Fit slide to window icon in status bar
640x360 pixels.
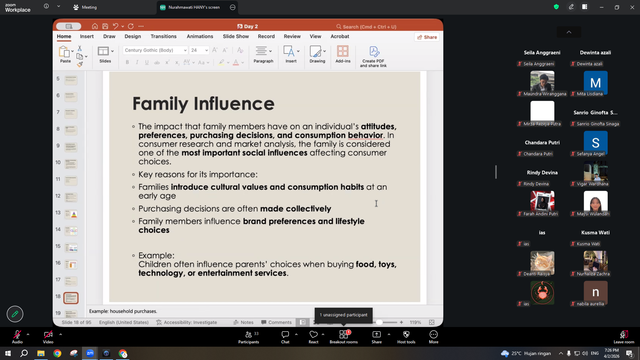pyautogui.click(x=432, y=322)
